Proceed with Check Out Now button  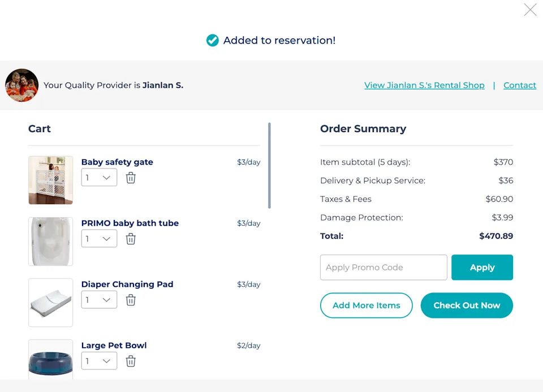point(467,305)
